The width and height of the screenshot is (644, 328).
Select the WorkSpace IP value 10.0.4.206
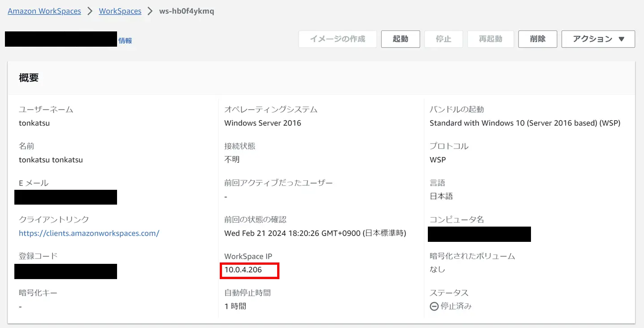pos(243,270)
